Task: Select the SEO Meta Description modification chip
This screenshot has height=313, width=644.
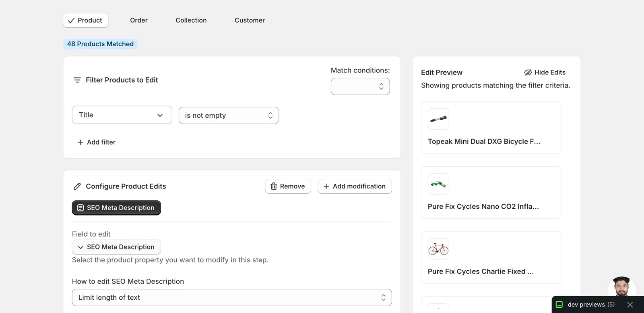Action: 116,208
